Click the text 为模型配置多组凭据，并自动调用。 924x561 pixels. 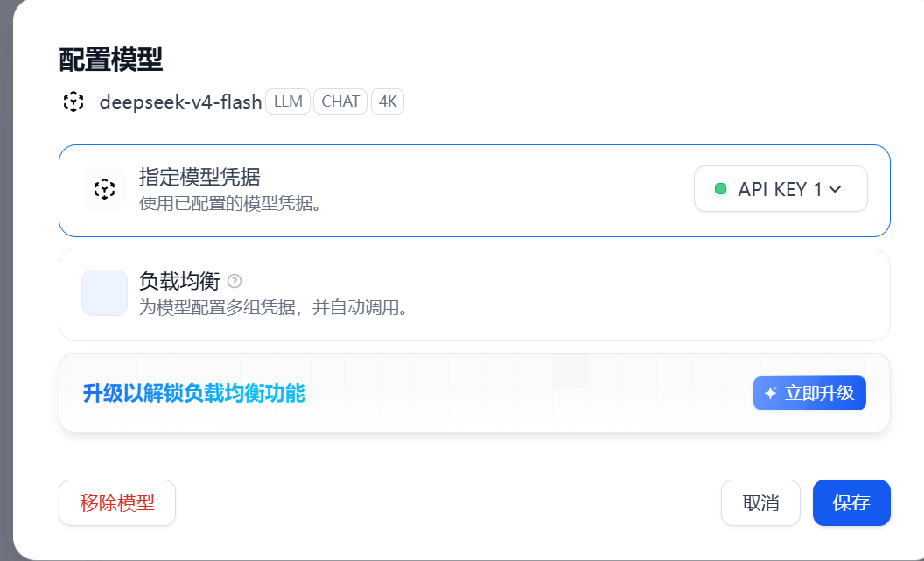[x=274, y=307]
